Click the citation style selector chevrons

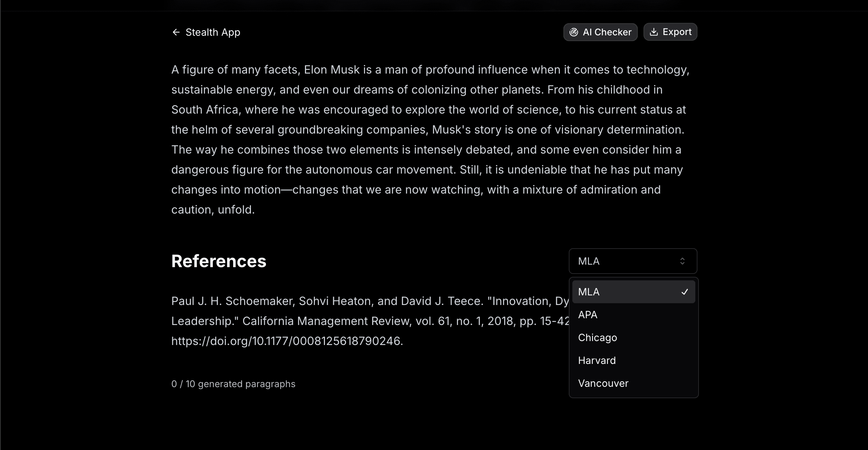click(682, 261)
